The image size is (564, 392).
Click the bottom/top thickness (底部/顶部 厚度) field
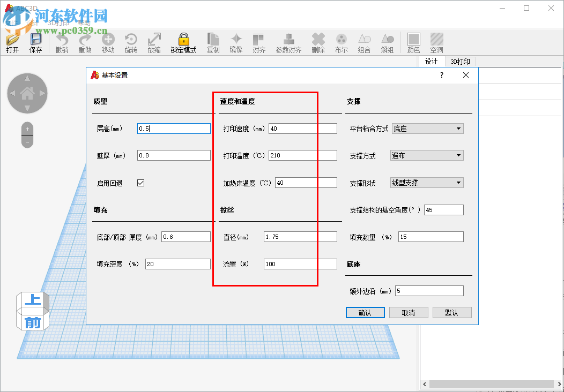coord(186,237)
